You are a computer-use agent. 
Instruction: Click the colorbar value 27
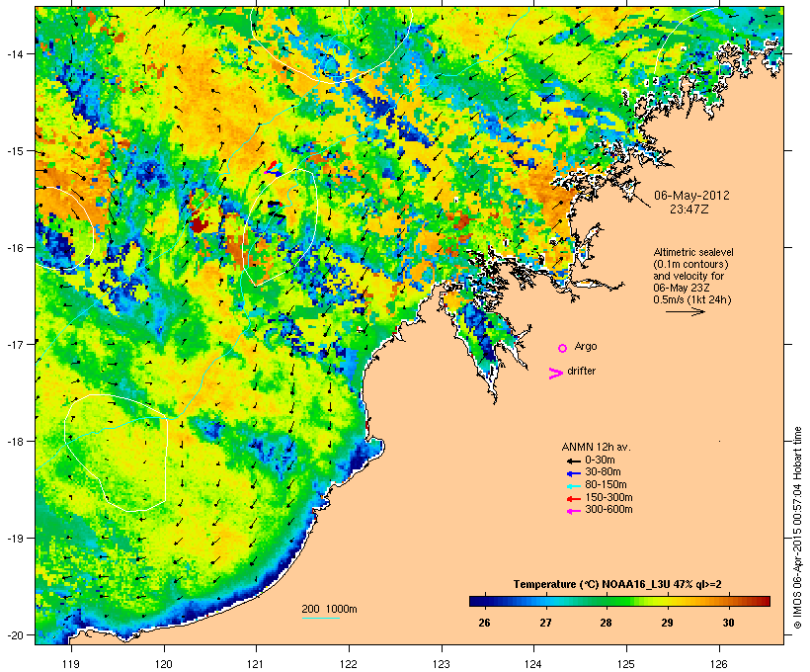tap(545, 623)
